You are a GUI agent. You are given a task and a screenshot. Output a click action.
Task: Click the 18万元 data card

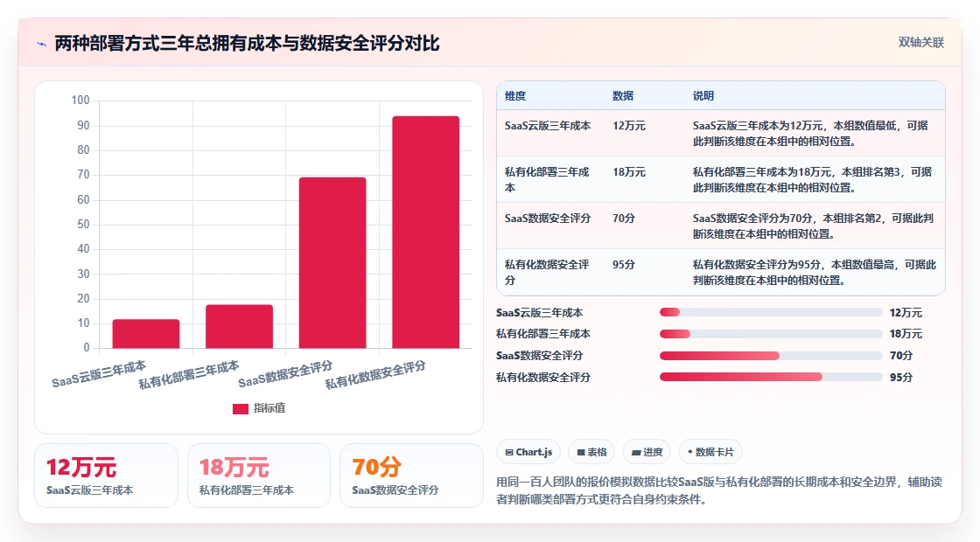259,476
